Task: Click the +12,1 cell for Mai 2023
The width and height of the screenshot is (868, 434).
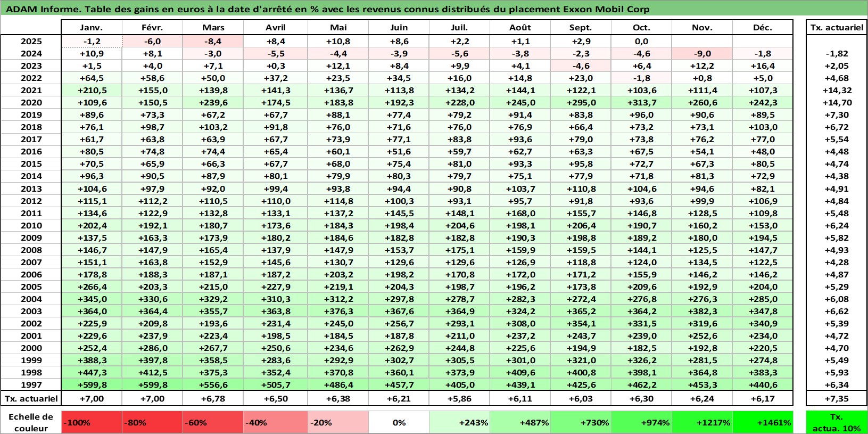Action: click(x=338, y=65)
